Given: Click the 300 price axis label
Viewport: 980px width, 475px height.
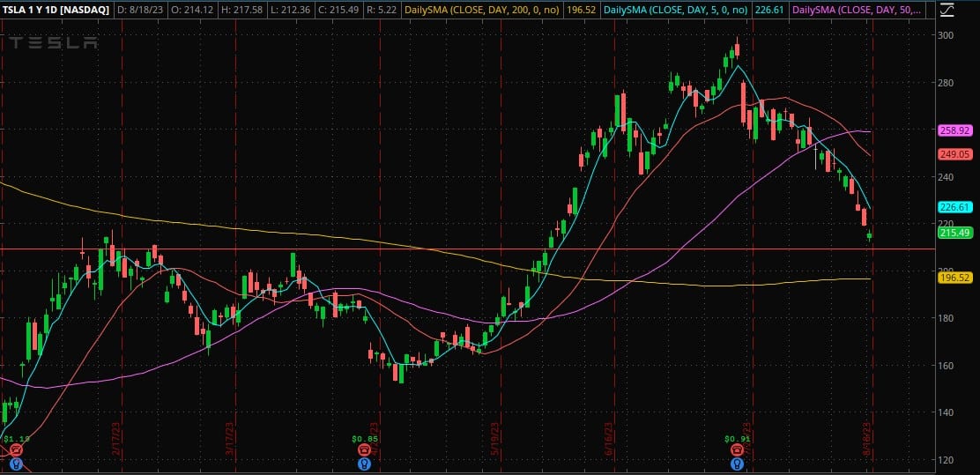Looking at the screenshot, I should [x=945, y=35].
